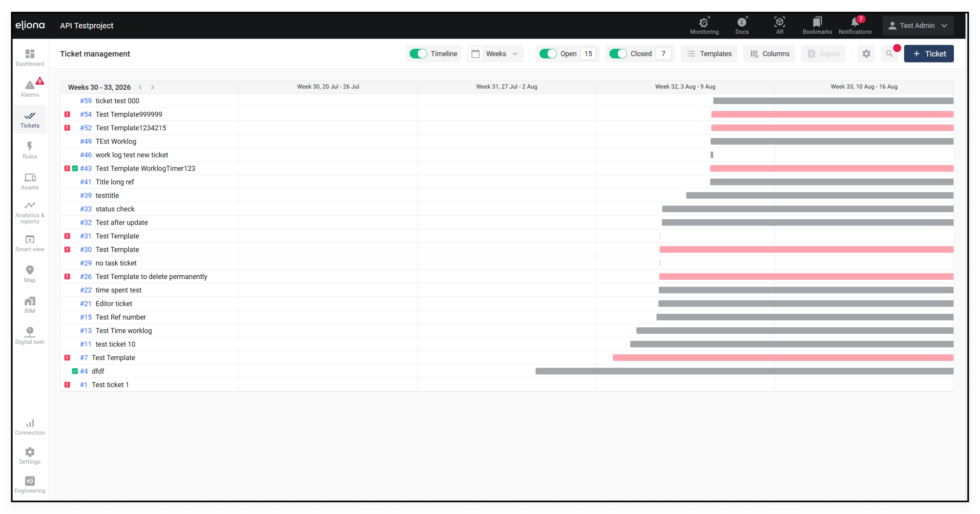Open Rules in the sidebar
The width and height of the screenshot is (980, 514).
(x=30, y=150)
